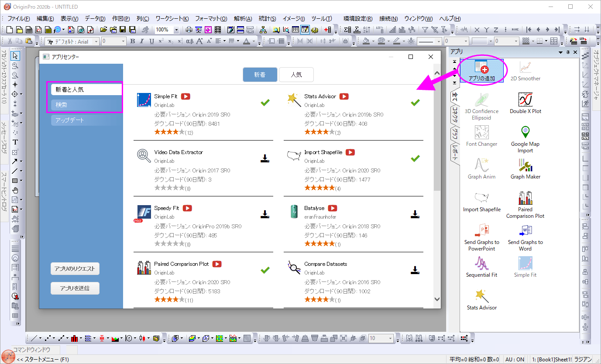Image resolution: width=601 pixels, height=364 pixels.
Task: Download the Speedy Fit app
Action: tap(265, 214)
